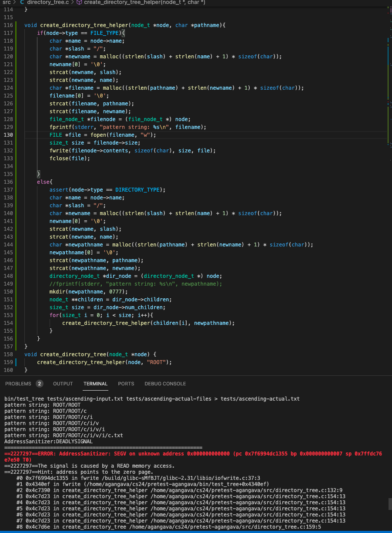Switch to the PROBLEMS panel tab
This screenshot has width=392, height=533.
(x=18, y=384)
